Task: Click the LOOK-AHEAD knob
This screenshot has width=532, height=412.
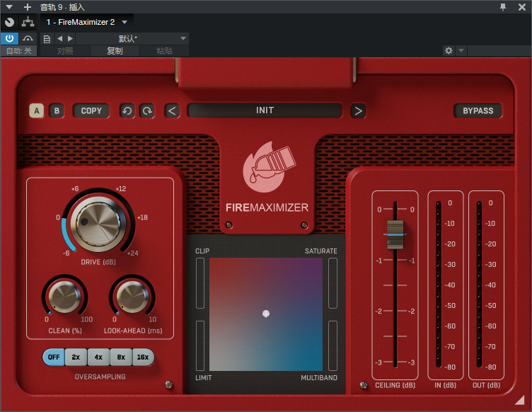Action: click(x=132, y=297)
